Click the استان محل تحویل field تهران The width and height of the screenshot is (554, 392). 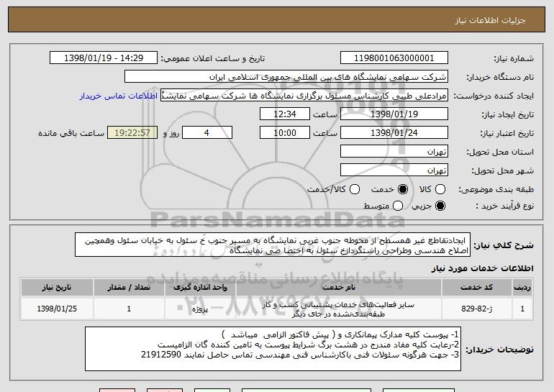coord(394,152)
